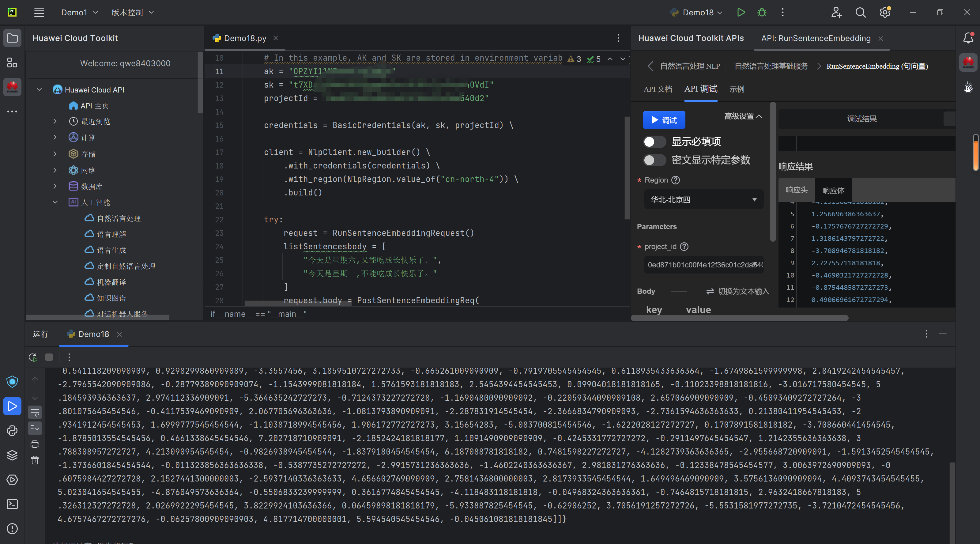Switch to the API 文档 tab
This screenshot has width=980, height=544.
658,89
